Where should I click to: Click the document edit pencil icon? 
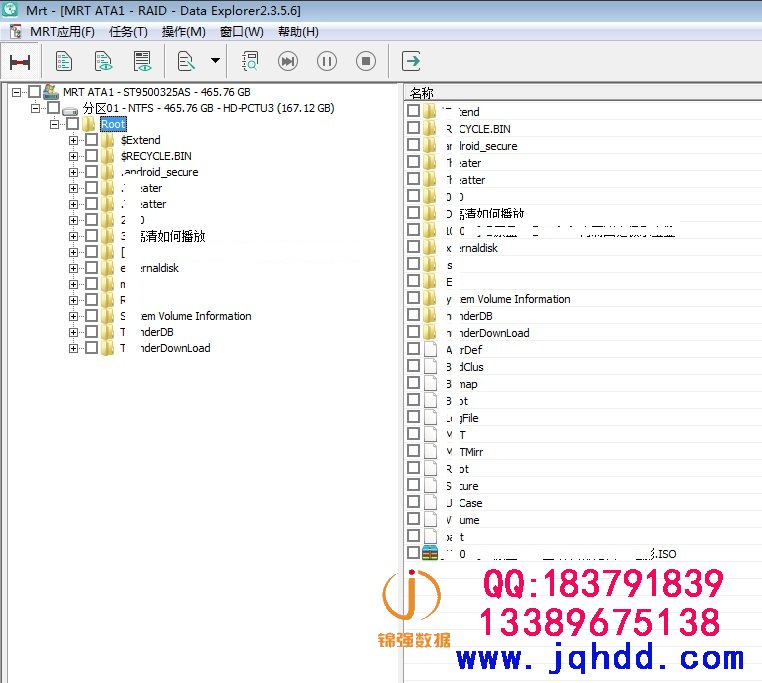[x=186, y=61]
